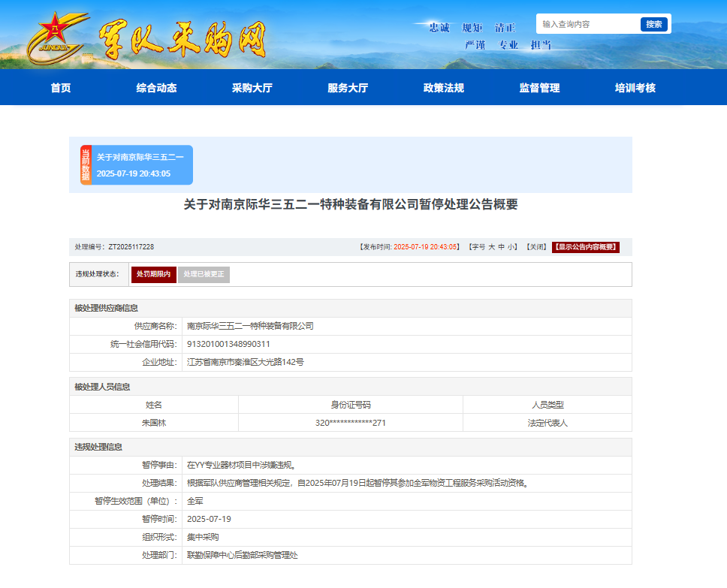Click supplier name 南京际华三五二一特种装备有限公司 in table
The height and width of the screenshot is (588, 727).
tap(250, 327)
